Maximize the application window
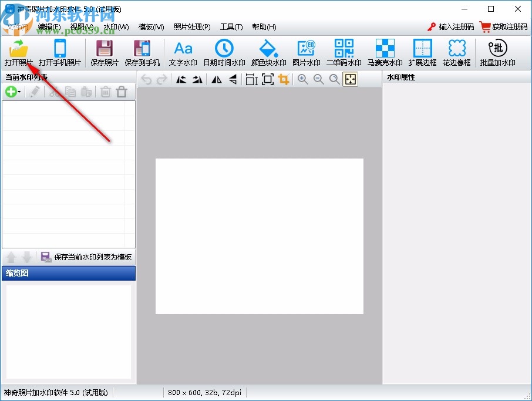Screen dimensions: 532x401 tap(491, 9)
